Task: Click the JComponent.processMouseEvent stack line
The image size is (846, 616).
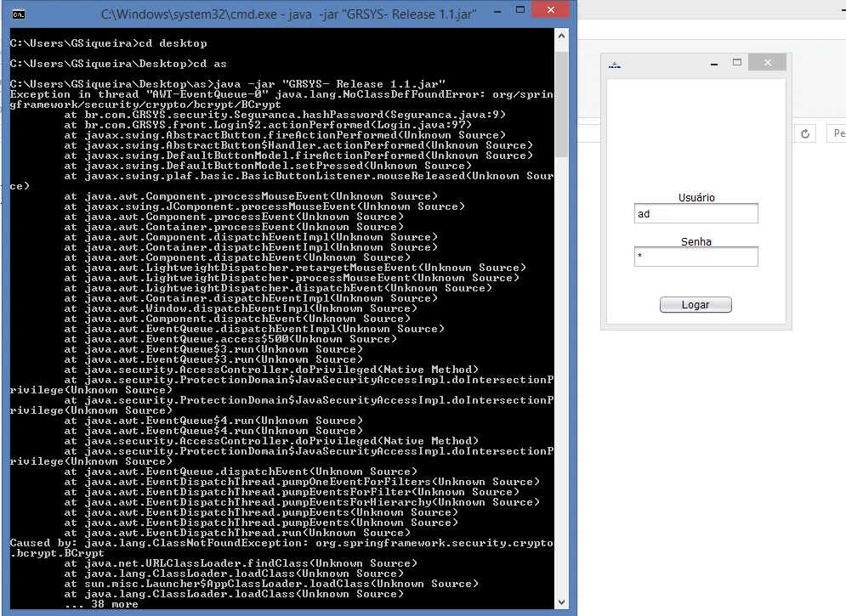Action: 264,206
